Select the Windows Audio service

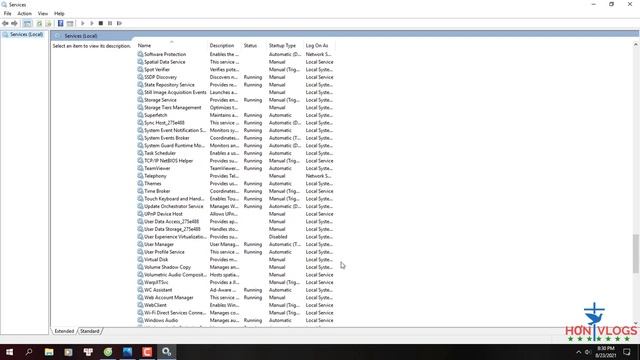click(x=161, y=320)
